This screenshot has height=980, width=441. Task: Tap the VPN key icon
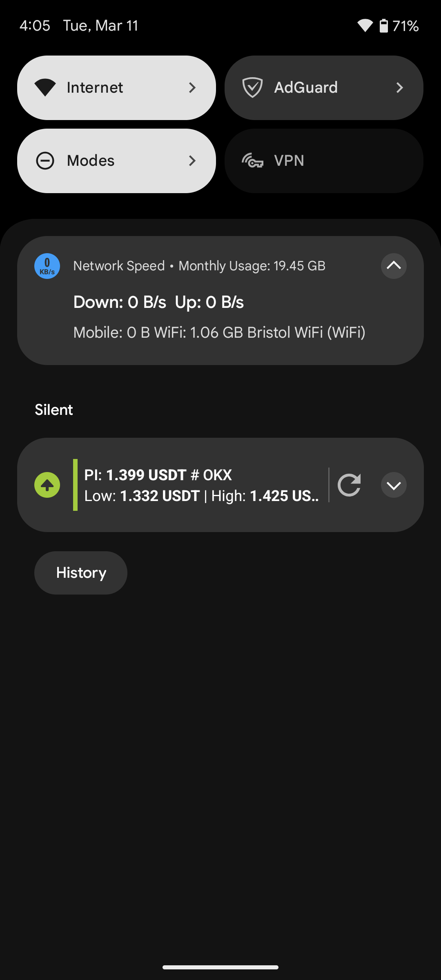[252, 161]
